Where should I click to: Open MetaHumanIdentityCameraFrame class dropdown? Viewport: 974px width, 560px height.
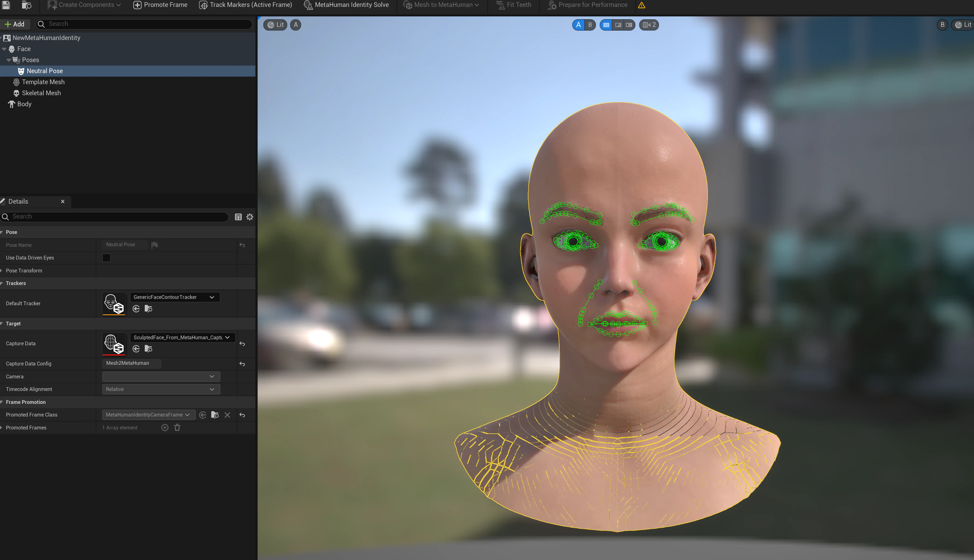pos(149,415)
